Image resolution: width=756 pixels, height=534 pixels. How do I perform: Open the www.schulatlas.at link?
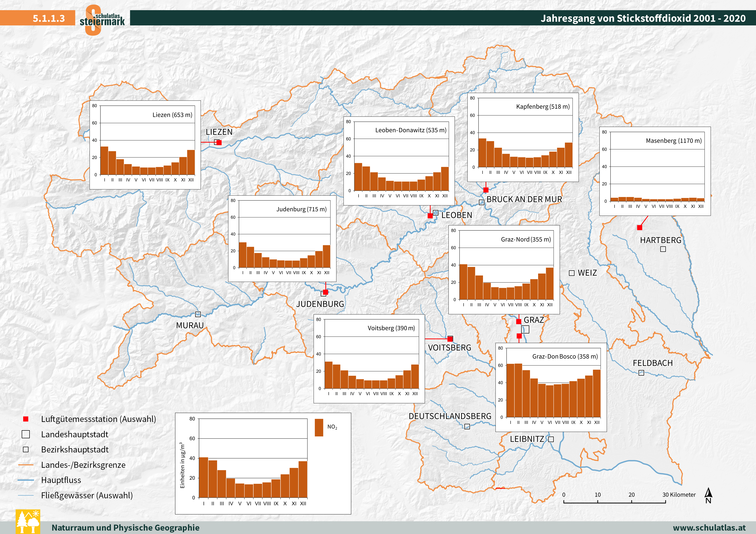click(x=709, y=527)
